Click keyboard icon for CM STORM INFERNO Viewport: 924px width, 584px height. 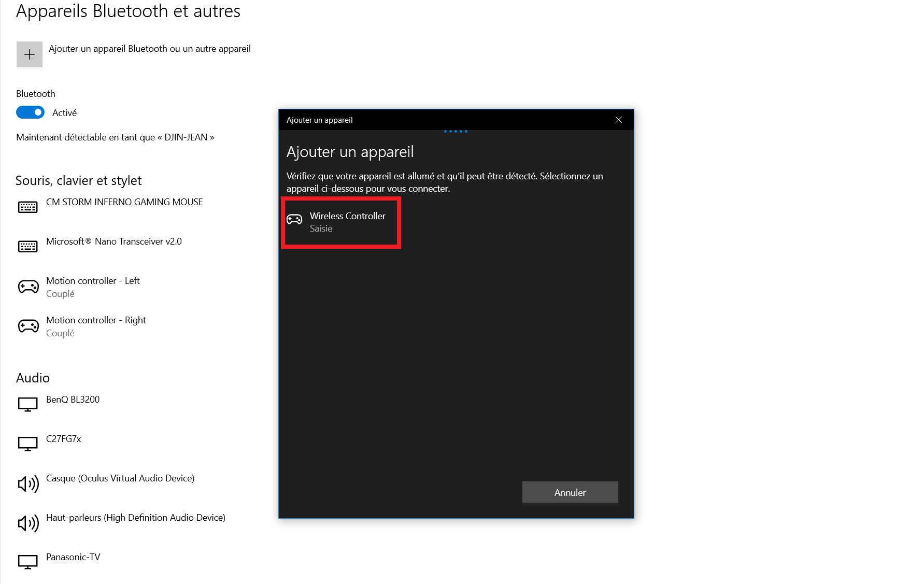click(28, 207)
